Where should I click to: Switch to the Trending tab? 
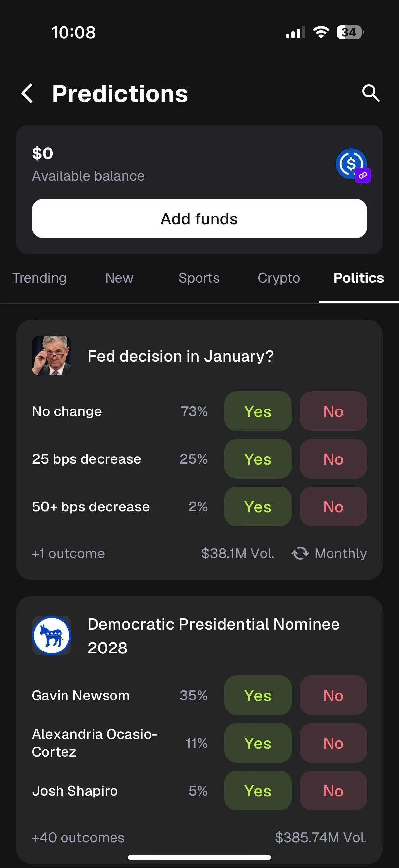point(39,278)
